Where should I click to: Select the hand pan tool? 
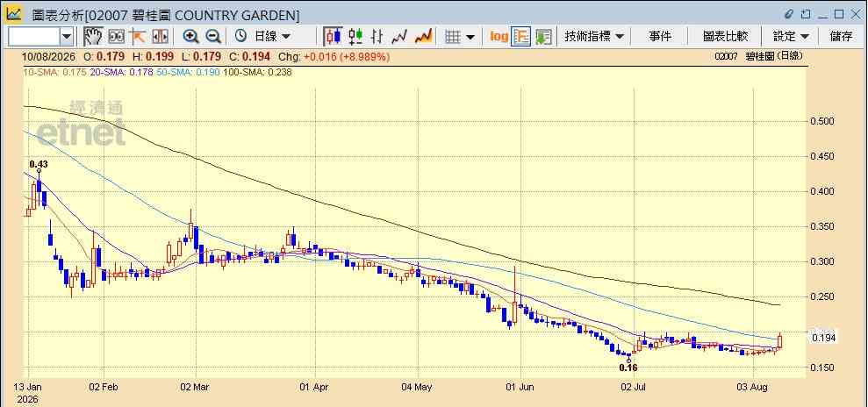(x=94, y=37)
